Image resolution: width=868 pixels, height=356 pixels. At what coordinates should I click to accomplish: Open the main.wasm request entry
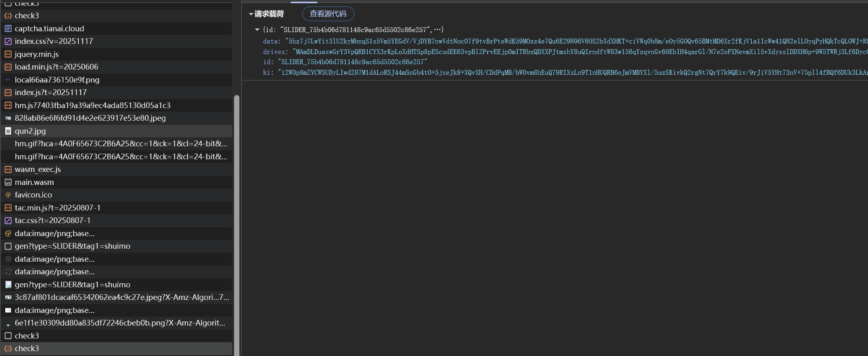(35, 182)
